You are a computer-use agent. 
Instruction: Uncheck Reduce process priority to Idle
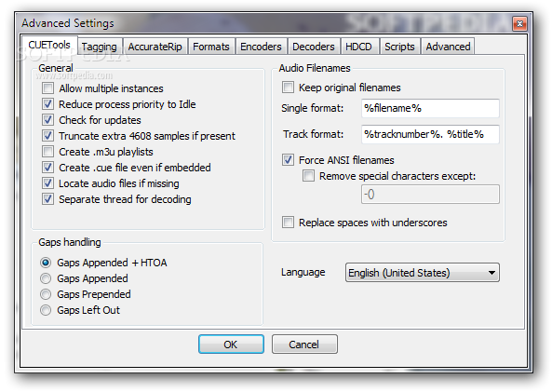pos(47,104)
